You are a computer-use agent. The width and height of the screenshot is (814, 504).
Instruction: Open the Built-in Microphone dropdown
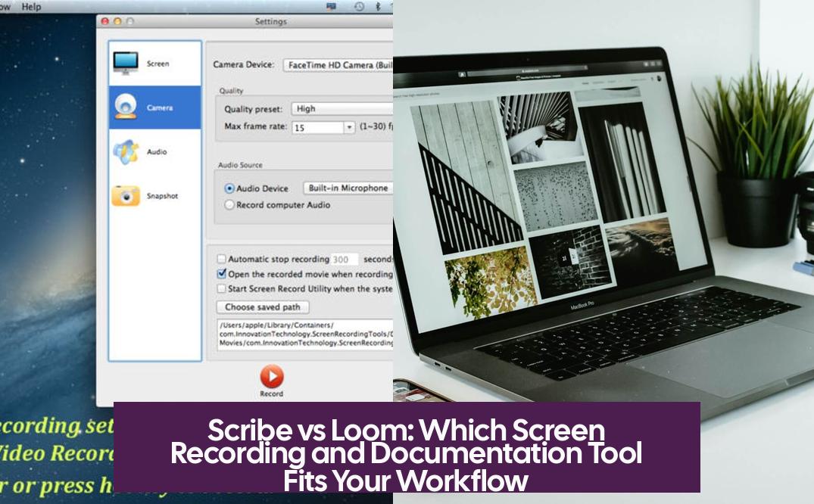pos(348,188)
